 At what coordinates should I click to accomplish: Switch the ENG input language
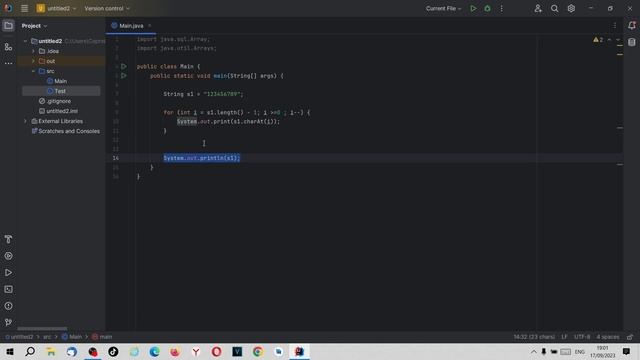coord(580,352)
